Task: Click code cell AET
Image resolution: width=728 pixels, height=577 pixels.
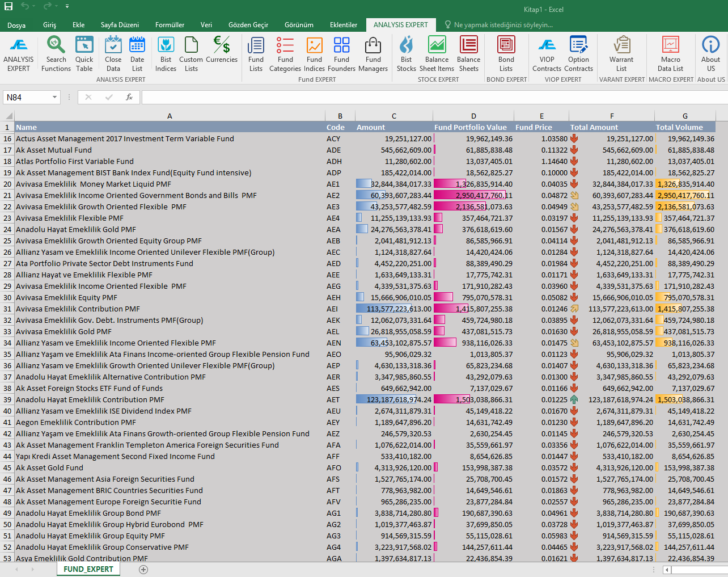Action: [340, 399]
